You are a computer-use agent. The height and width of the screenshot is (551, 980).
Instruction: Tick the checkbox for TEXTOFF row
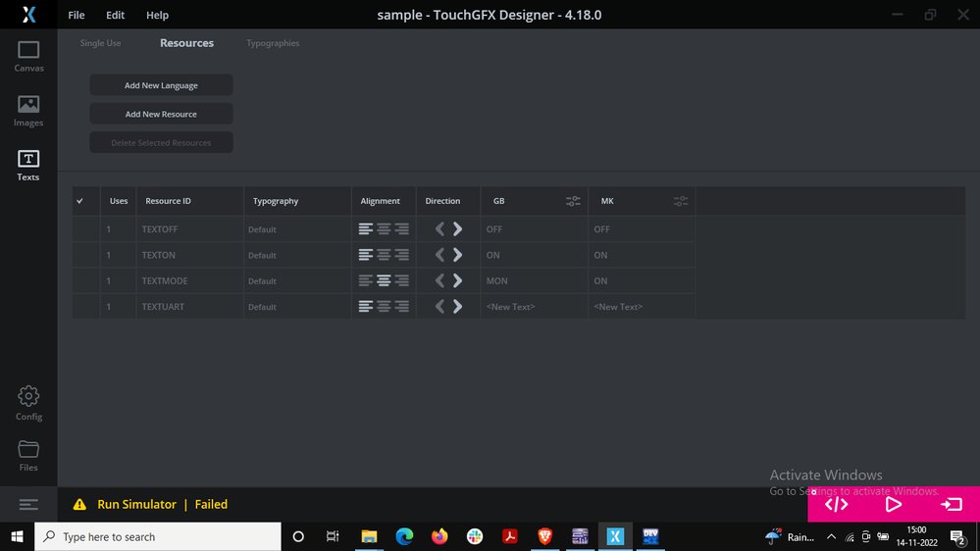coord(86,229)
